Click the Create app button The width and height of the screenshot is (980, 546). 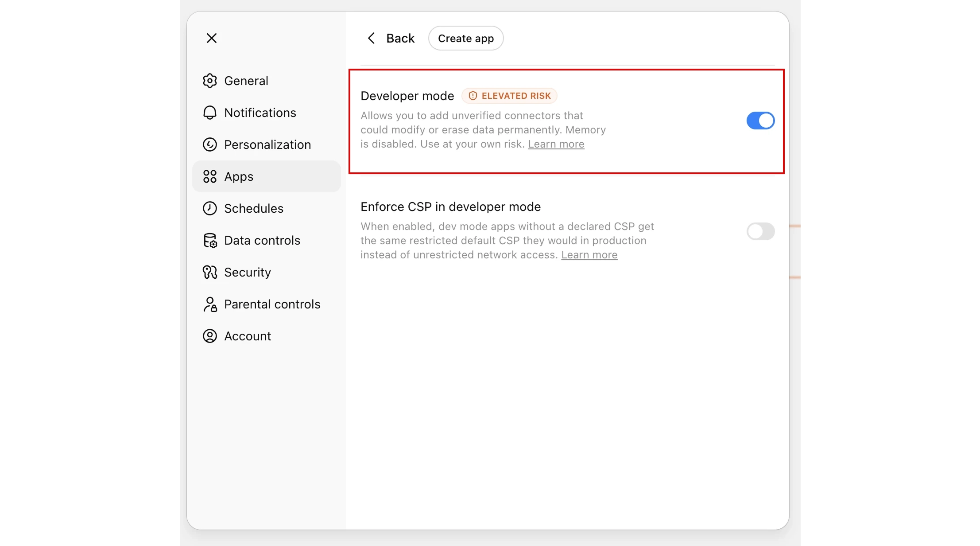coord(465,38)
